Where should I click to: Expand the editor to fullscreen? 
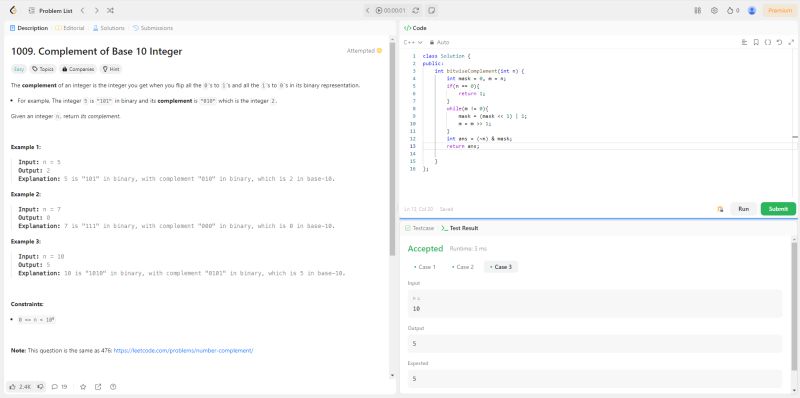click(x=791, y=42)
